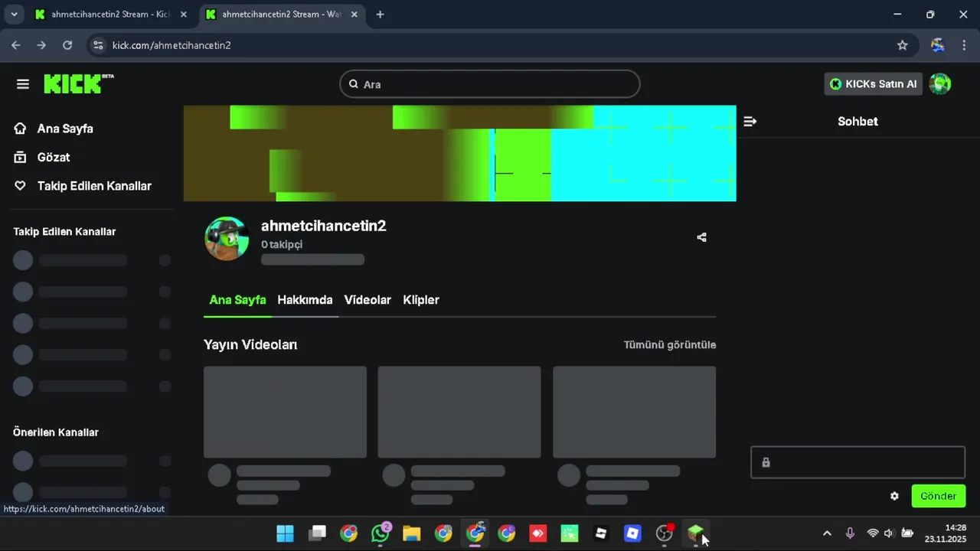This screenshot has height=551, width=980.
Task: Select the Ana Sayfa channel tab
Action: 237,300
